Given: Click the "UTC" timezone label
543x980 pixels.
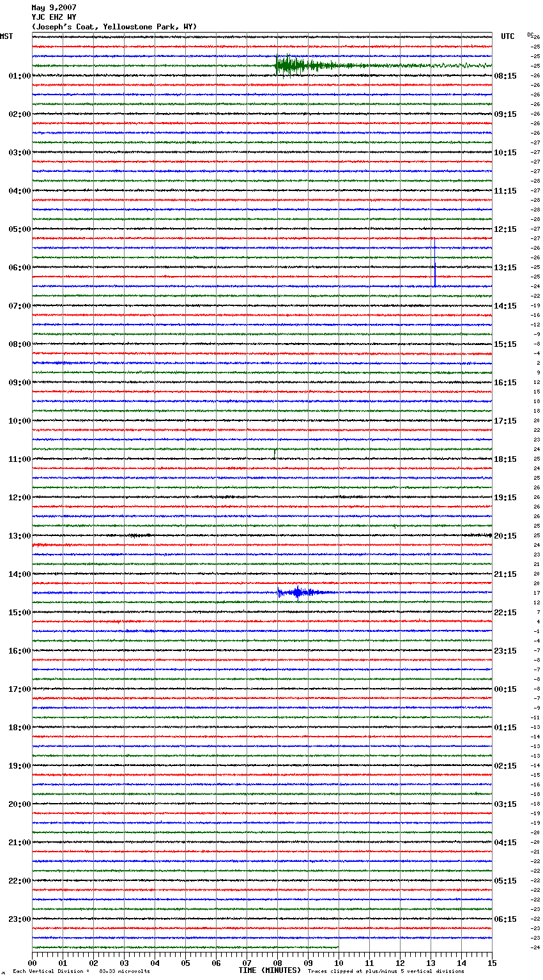Looking at the screenshot, I should pos(507,36).
